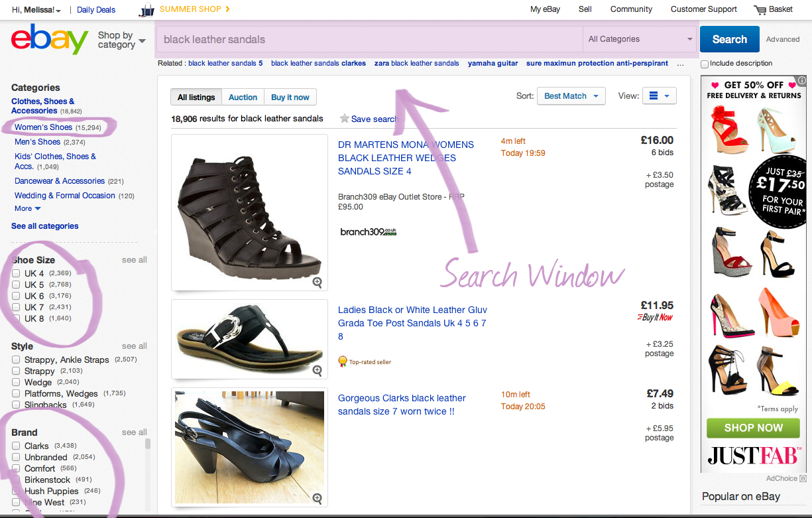Click the ad info icon
812x518 pixels.
click(802, 80)
